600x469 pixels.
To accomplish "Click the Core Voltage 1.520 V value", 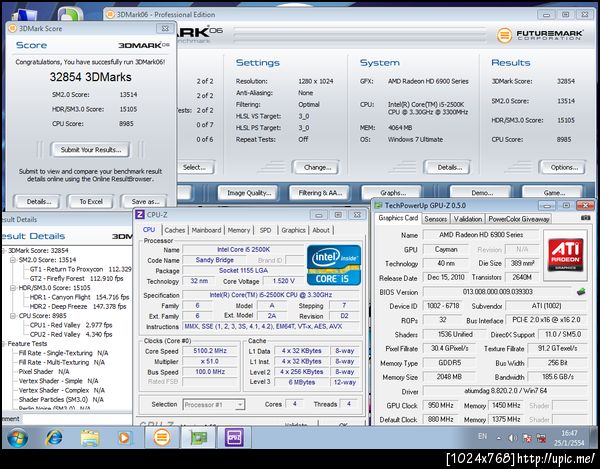I will point(284,281).
